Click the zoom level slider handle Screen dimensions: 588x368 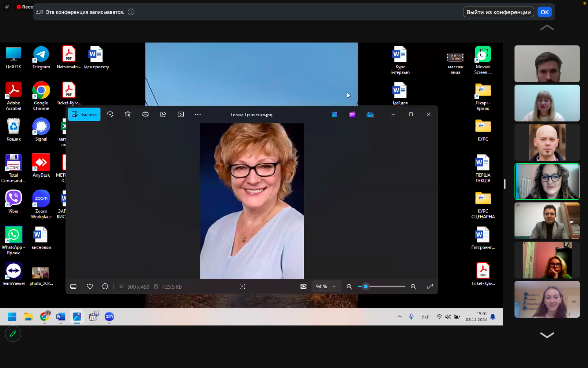point(365,287)
